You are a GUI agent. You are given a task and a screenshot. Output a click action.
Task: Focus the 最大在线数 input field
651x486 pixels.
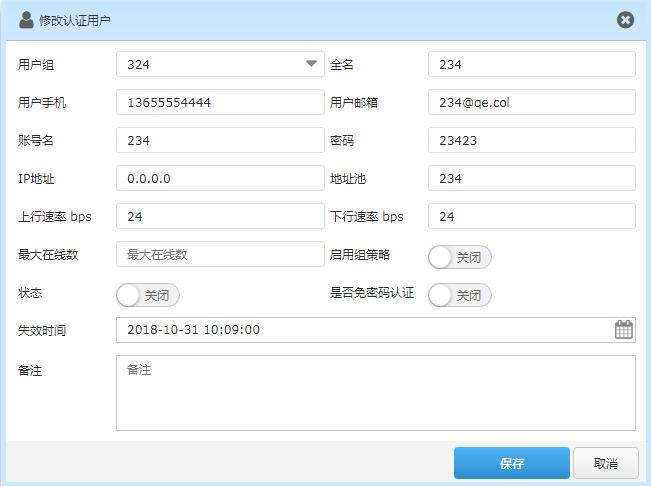[220, 254]
